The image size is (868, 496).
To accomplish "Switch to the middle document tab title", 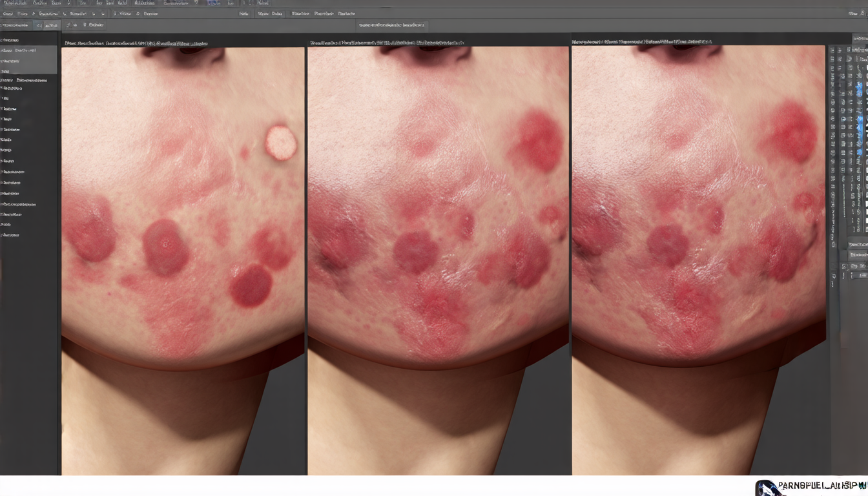I will coord(386,43).
